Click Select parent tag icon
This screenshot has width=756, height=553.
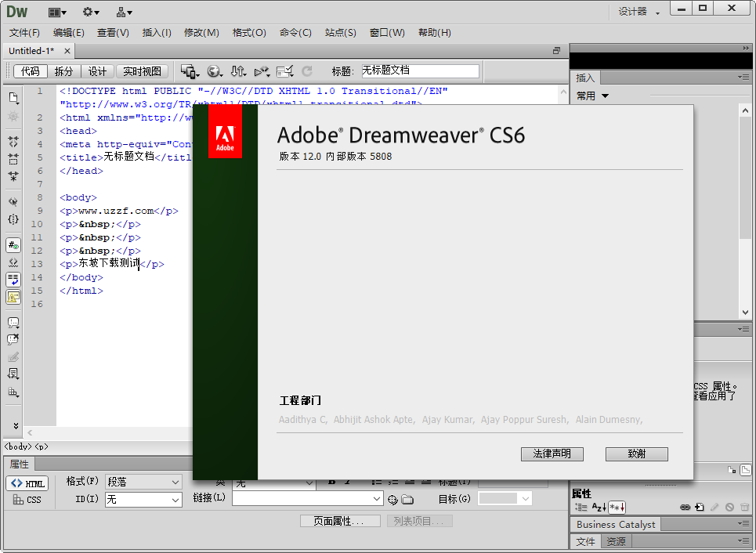(13, 201)
